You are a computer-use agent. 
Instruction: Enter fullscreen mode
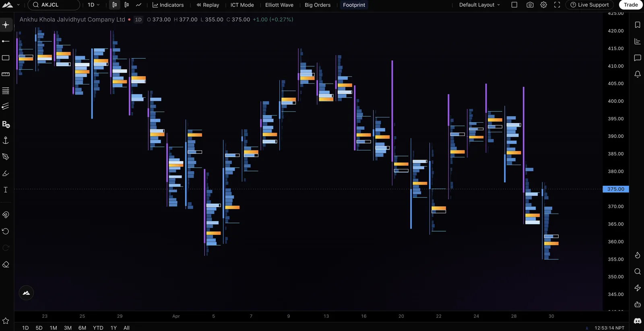click(x=557, y=5)
